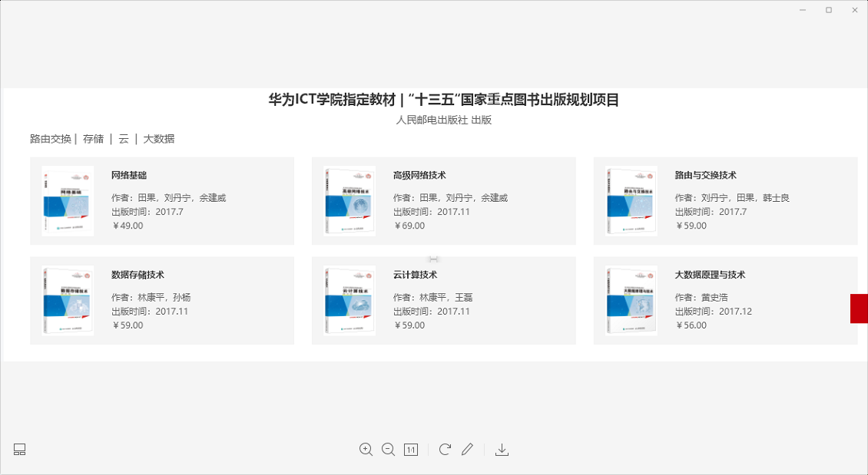
Task: Open the 云计算技术 book cover thumbnail
Action: point(350,300)
